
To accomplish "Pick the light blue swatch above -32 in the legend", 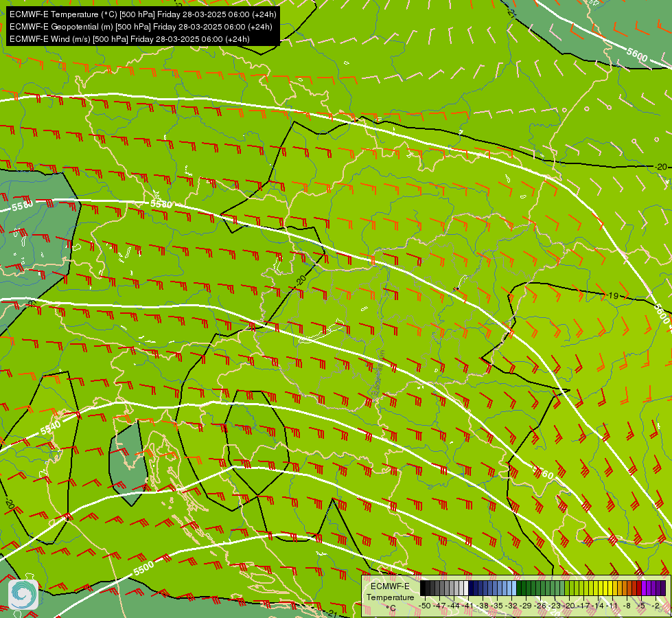I will click(x=514, y=588).
